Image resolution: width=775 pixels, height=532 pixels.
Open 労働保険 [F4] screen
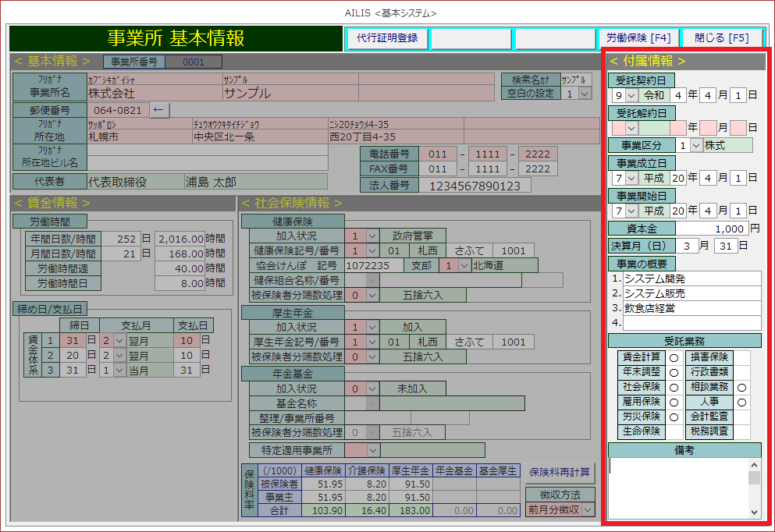pyautogui.click(x=638, y=37)
